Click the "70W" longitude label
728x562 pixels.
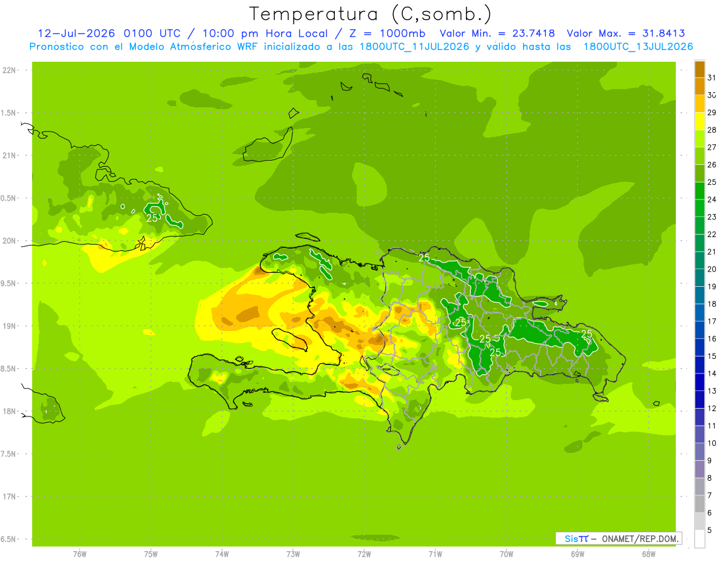point(507,554)
